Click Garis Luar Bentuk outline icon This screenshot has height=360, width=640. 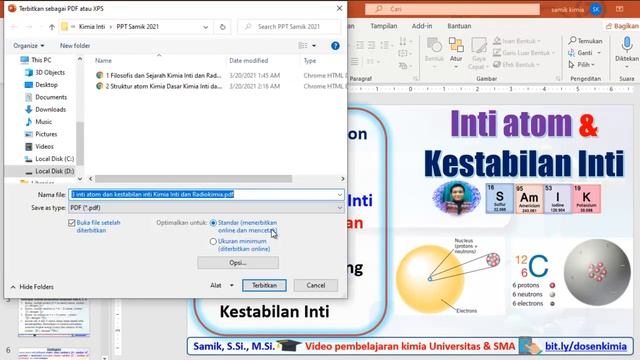point(497,53)
